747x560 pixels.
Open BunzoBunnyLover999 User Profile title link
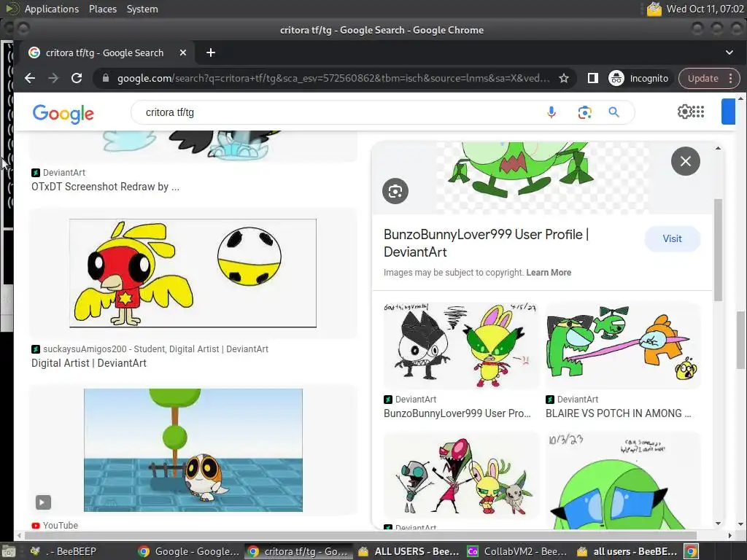486,243
